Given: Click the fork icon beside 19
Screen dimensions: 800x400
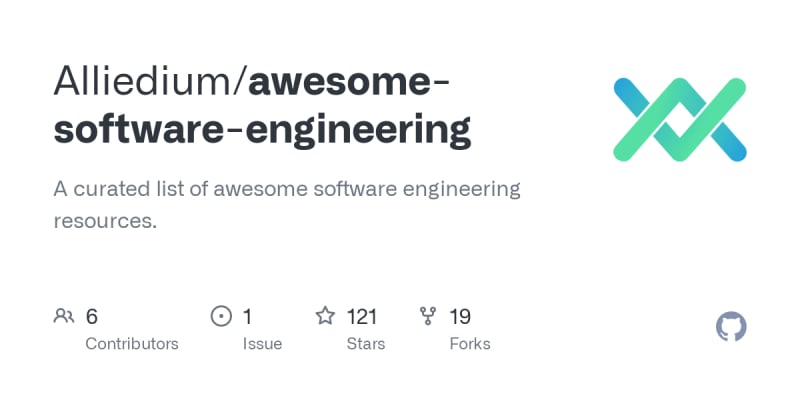Looking at the screenshot, I should tap(428, 317).
